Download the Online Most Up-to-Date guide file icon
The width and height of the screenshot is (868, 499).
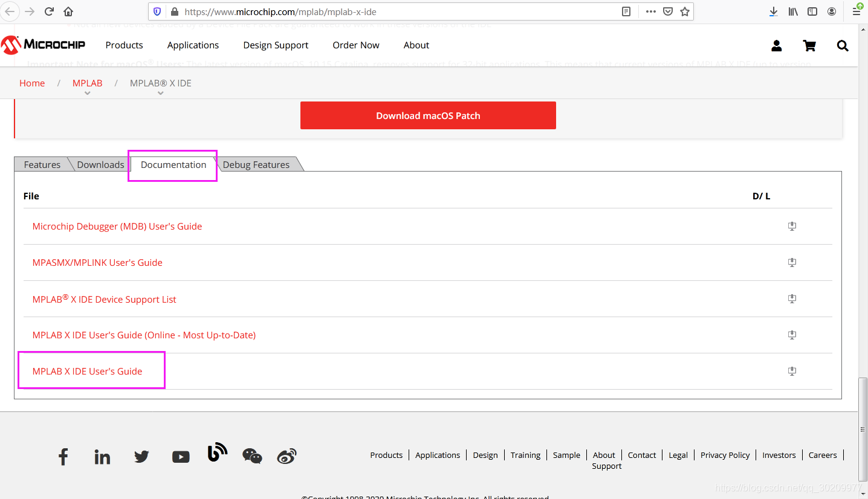point(792,335)
